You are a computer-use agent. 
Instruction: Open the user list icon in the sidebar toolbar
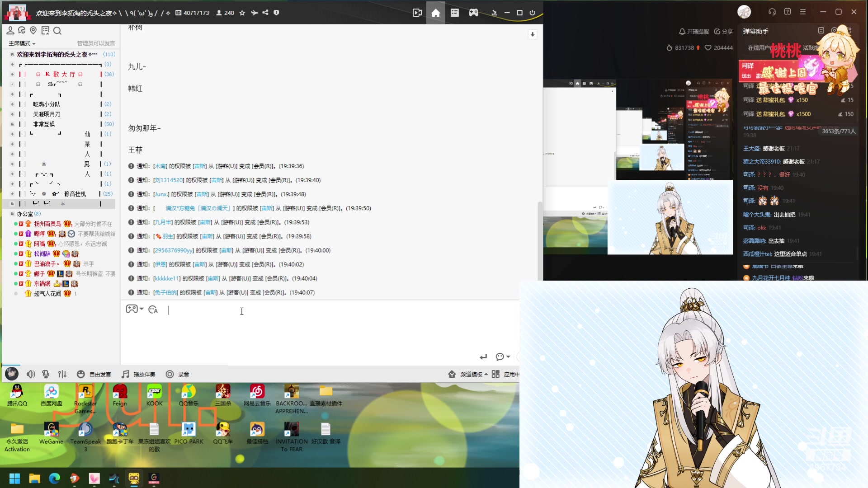[10, 30]
